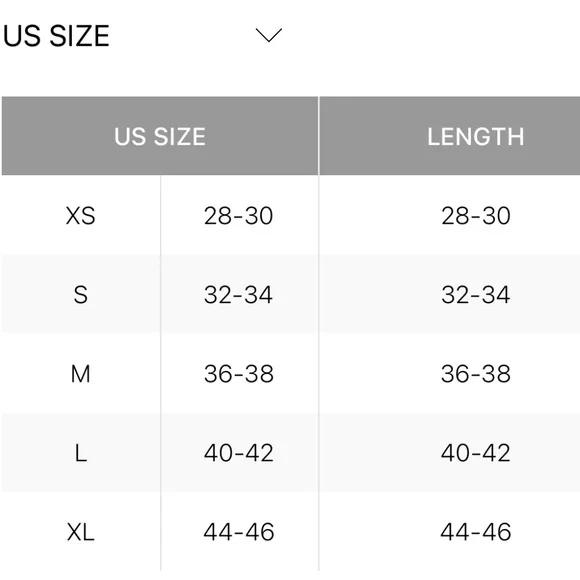Click the 44-46 length value

point(476,532)
